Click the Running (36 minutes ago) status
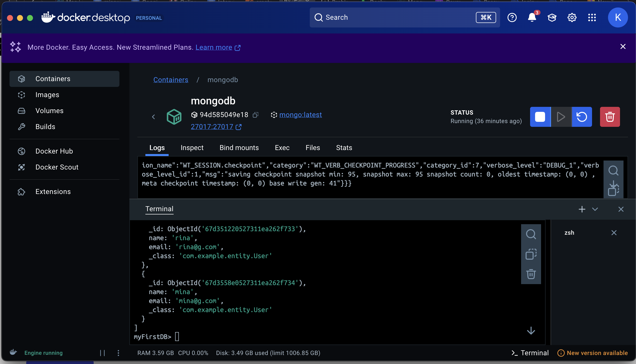The width and height of the screenshot is (636, 364). pos(486,121)
